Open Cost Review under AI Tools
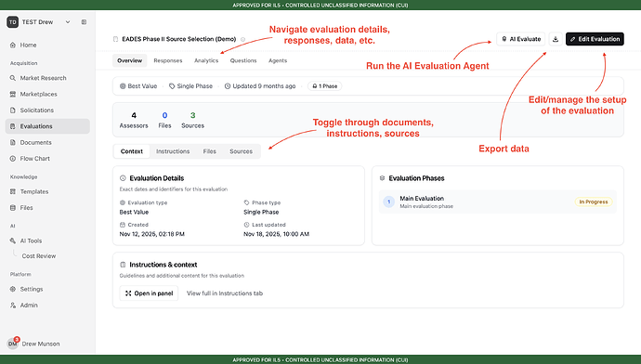 click(x=39, y=256)
